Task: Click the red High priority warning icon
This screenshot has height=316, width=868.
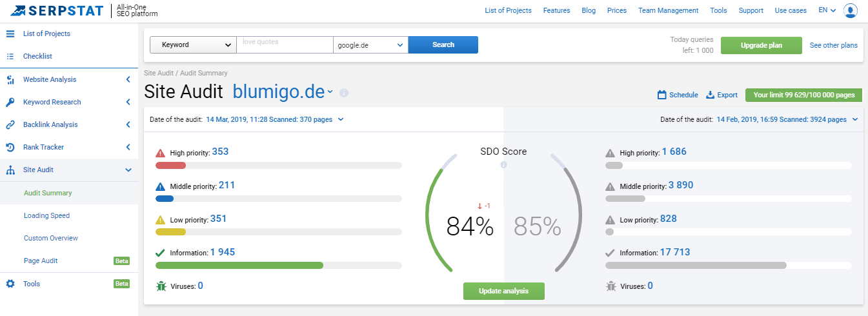Action: pyautogui.click(x=161, y=153)
